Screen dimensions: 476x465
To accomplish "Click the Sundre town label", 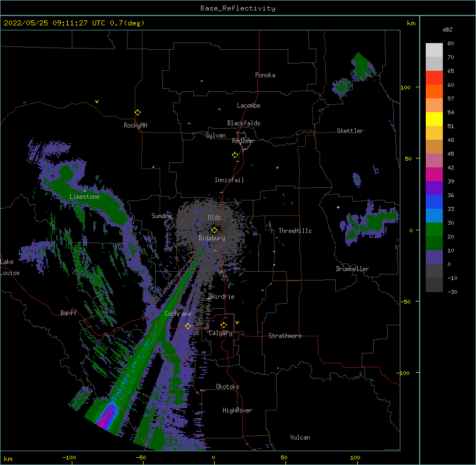I will (161, 216).
